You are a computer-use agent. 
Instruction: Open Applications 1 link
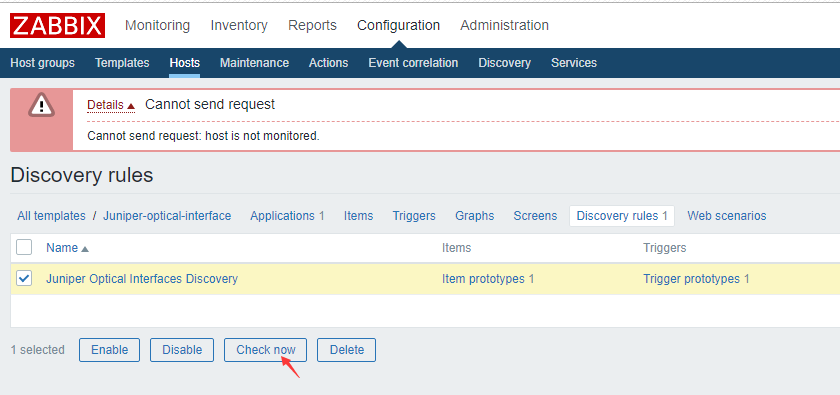[x=287, y=216]
